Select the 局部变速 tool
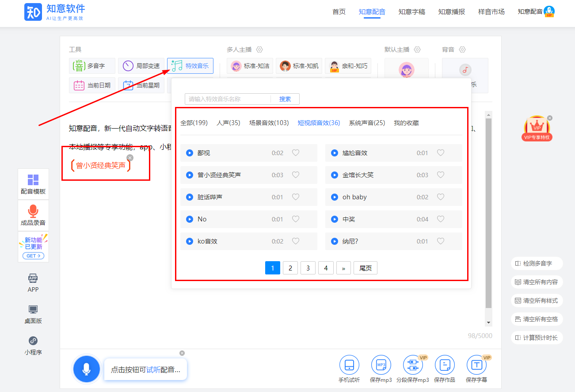This screenshot has height=392, width=575. [141, 66]
